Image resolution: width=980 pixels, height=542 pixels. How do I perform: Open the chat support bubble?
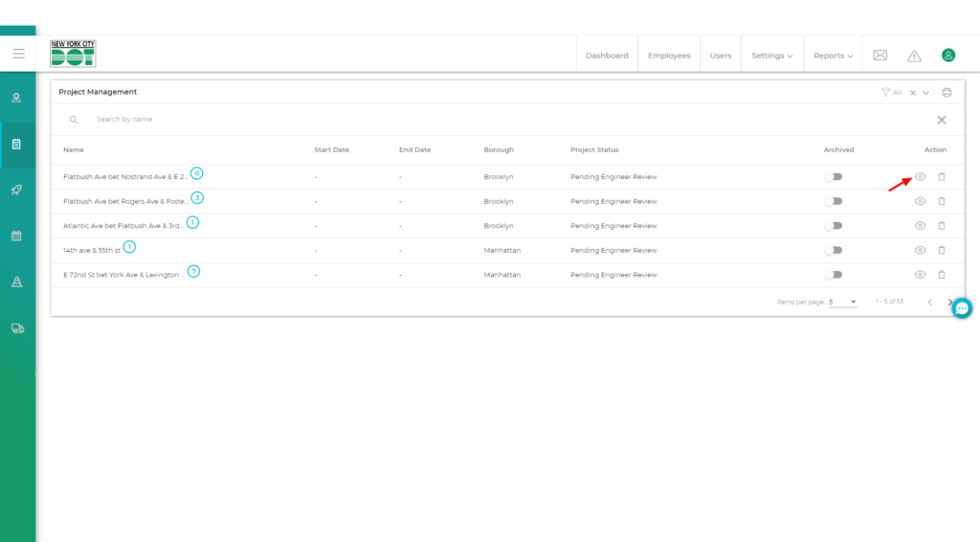point(962,308)
